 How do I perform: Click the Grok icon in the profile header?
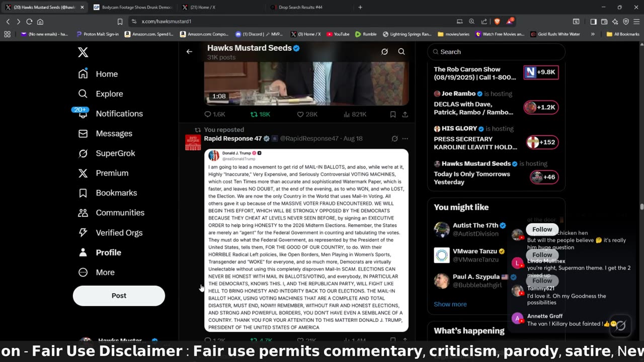pos(384,51)
